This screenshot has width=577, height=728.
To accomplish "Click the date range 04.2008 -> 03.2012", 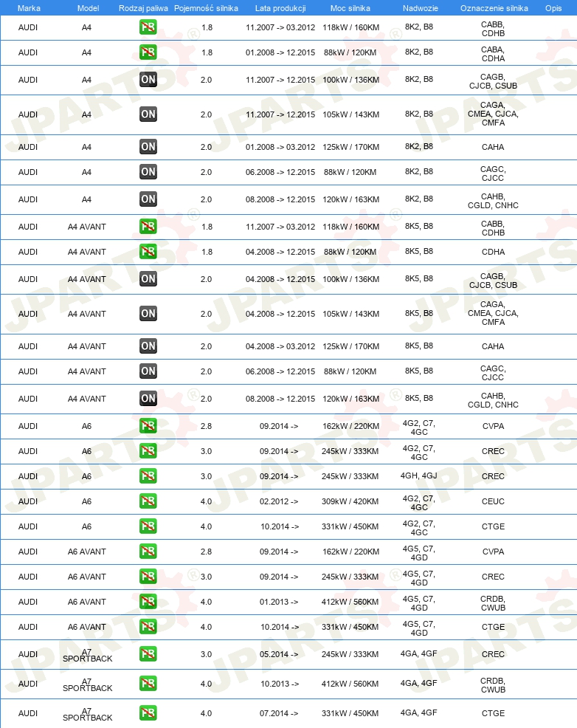I will coord(280,346).
